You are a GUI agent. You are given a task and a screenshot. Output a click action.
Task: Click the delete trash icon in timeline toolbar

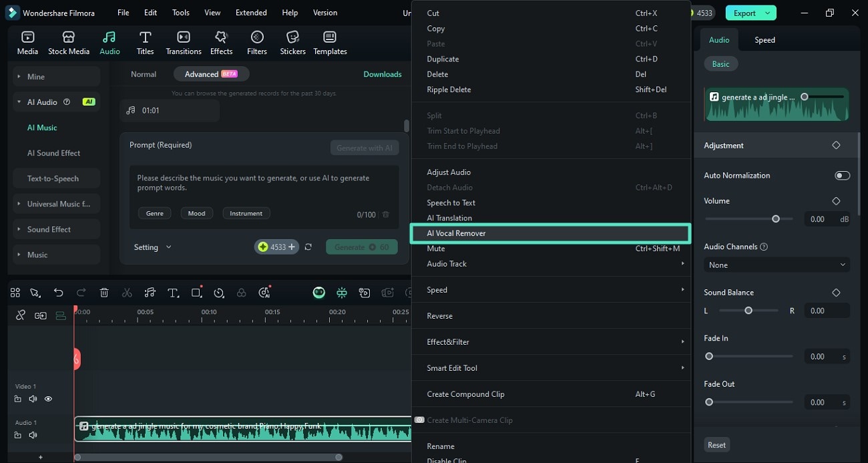point(104,293)
